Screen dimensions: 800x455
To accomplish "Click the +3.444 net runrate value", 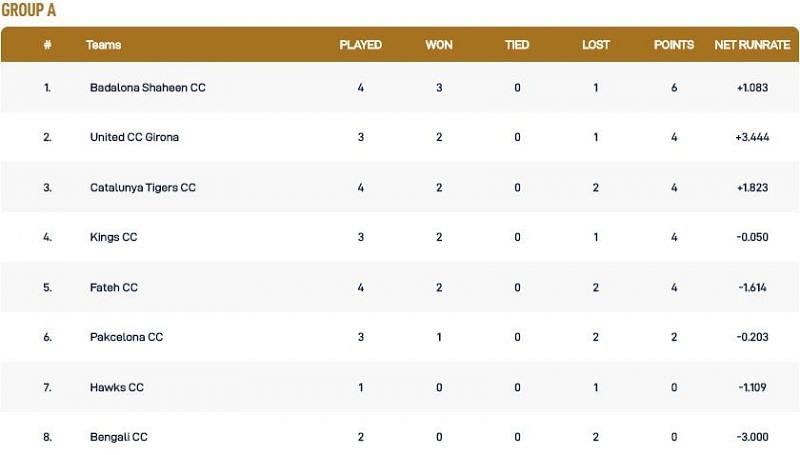I will pyautogui.click(x=751, y=137).
